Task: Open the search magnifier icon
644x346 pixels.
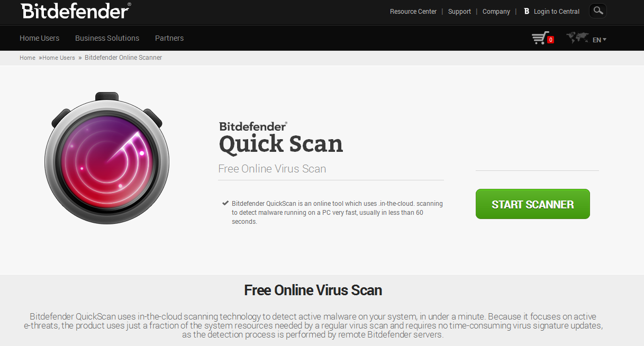Action: click(x=598, y=11)
